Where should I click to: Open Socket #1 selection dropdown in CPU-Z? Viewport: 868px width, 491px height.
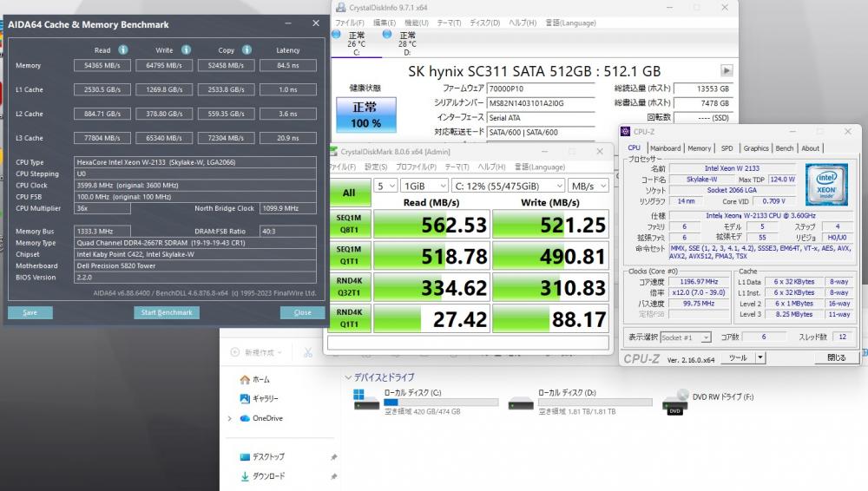click(x=686, y=337)
